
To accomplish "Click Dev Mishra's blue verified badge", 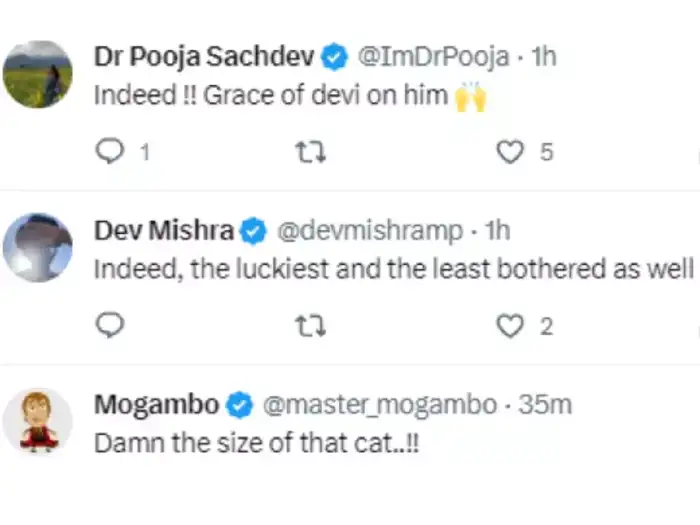I will point(253,231).
